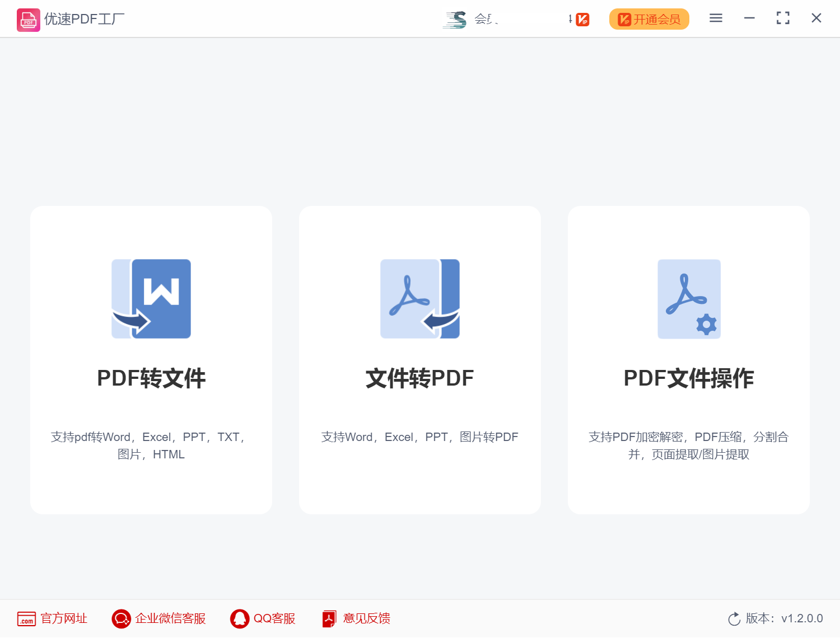Open the hamburger menu in title bar
The width and height of the screenshot is (840, 638).
coord(716,18)
